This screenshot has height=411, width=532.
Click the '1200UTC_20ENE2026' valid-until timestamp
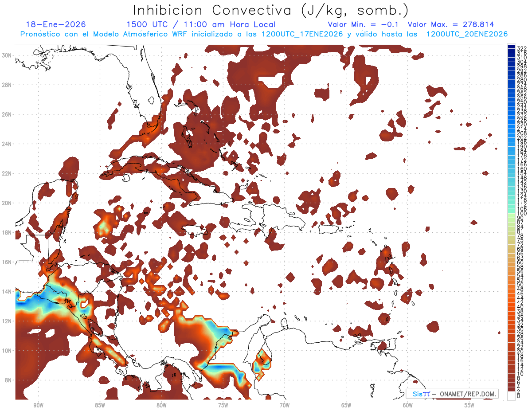[467, 34]
